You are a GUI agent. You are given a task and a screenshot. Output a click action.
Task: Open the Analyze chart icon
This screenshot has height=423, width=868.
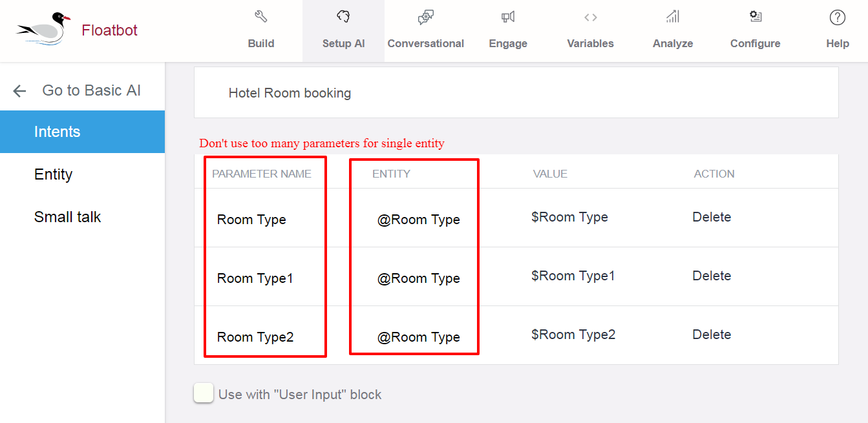tap(673, 17)
